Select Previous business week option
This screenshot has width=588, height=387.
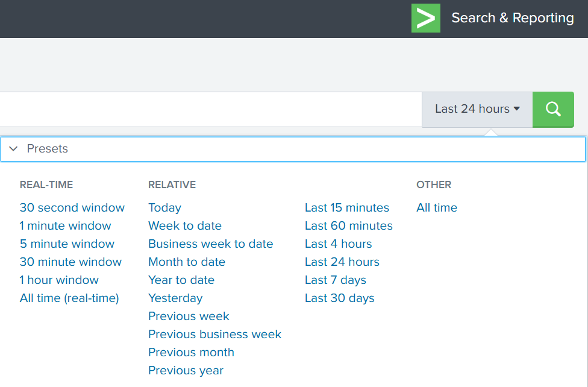[214, 334]
